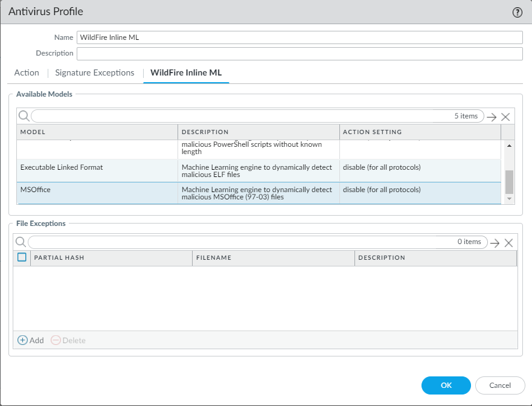The height and width of the screenshot is (406, 532).
Task: Click the File Exceptions search magnifier icon
Action: pos(21,242)
